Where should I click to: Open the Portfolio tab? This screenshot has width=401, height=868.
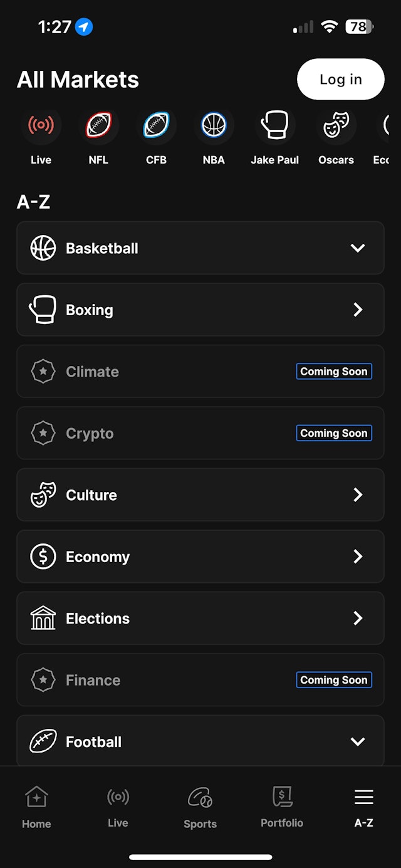(x=282, y=807)
